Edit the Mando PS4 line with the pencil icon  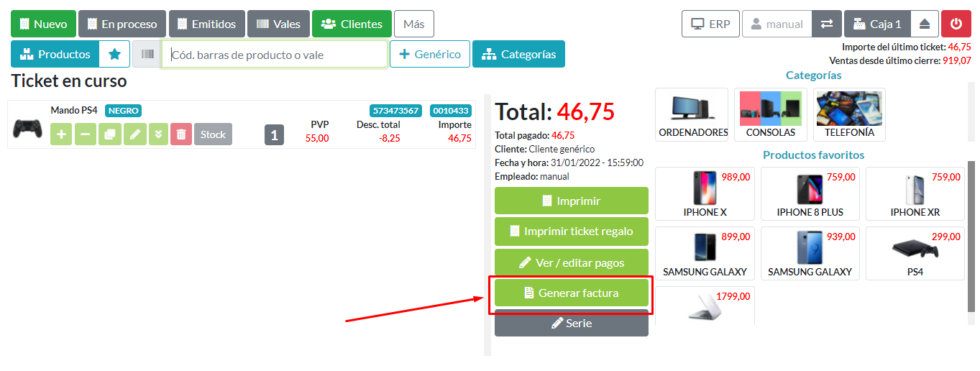pyautogui.click(x=134, y=134)
